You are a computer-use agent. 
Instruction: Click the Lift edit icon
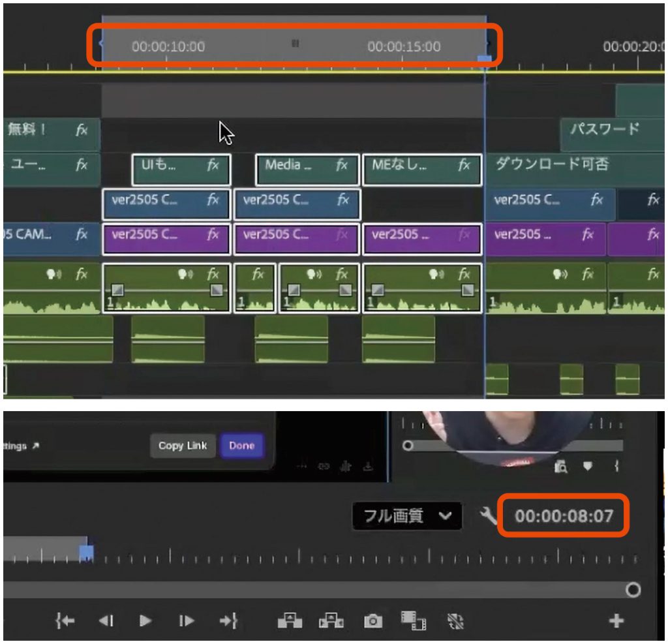click(290, 621)
